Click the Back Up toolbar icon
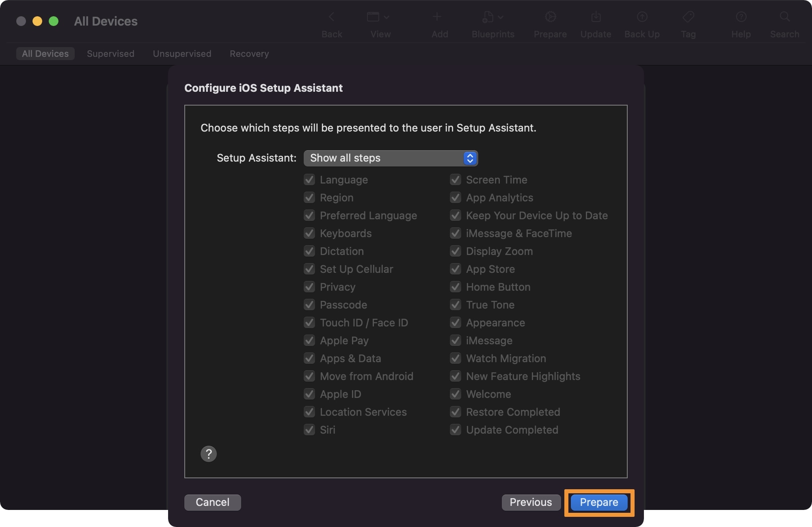Viewport: 812px width, 527px height. [642, 17]
